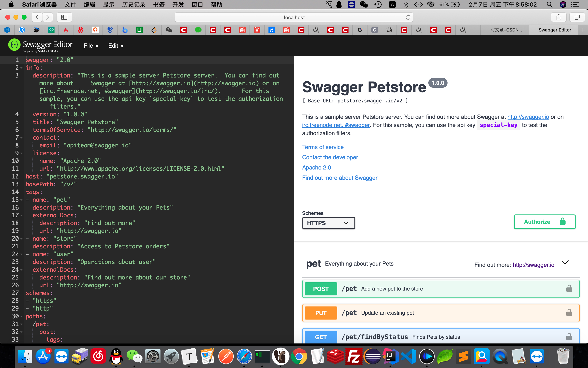Collapse the pet section with its chevron
The image size is (588, 368).
tap(565, 262)
